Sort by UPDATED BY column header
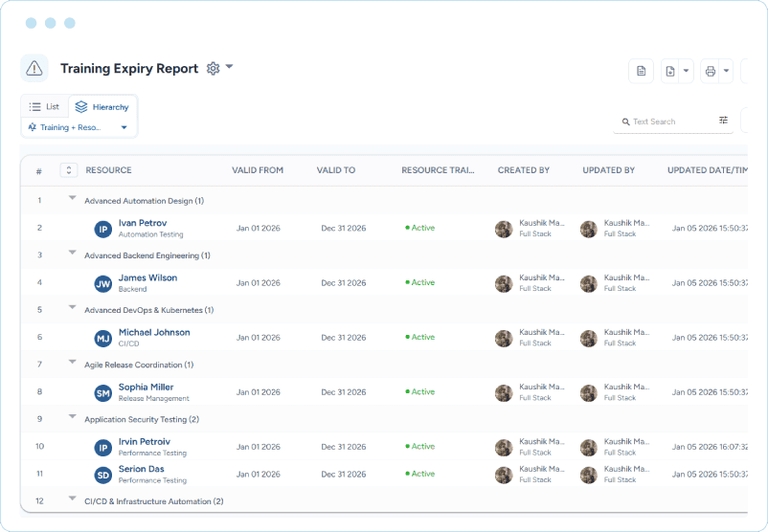The image size is (768, 532). coord(608,169)
